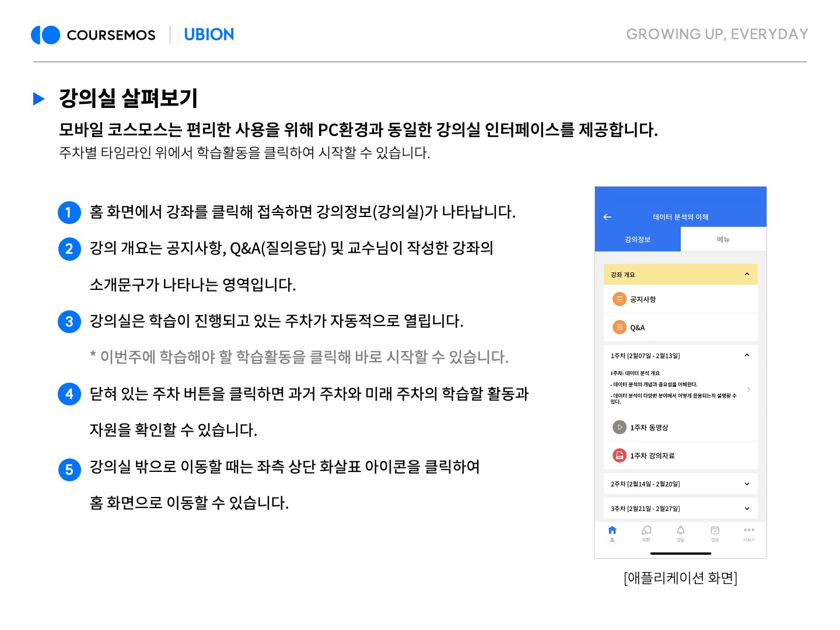Click the UBION logo text
The width and height of the screenshot is (840, 630).
[209, 35]
